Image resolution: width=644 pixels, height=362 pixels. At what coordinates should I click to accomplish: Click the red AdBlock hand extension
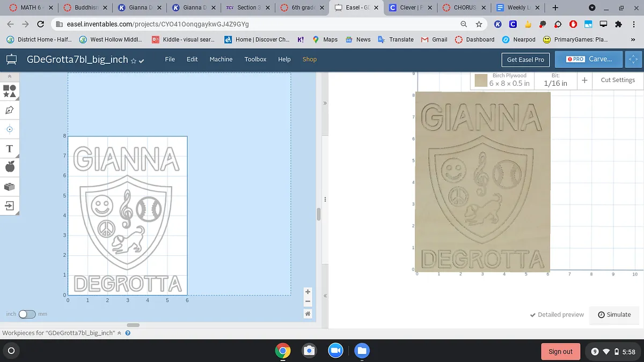click(573, 24)
